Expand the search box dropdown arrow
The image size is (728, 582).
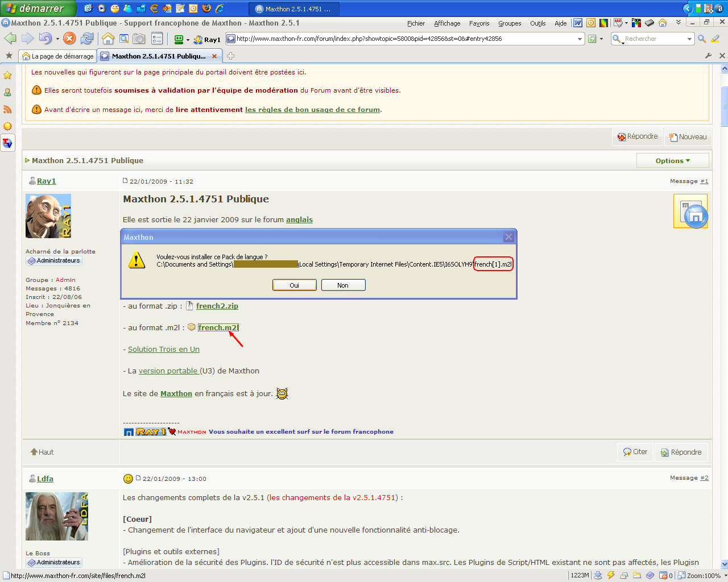click(689, 39)
